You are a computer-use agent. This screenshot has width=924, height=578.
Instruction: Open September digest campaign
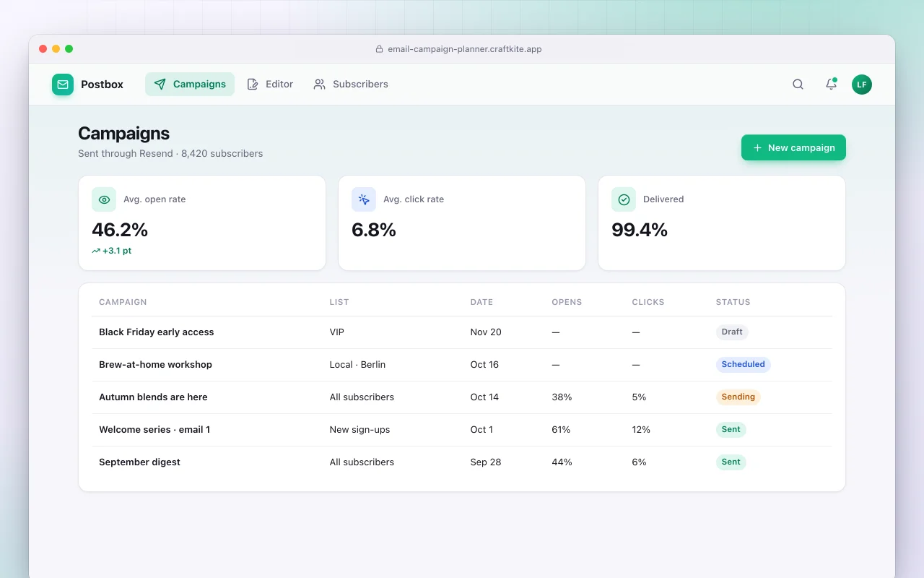pyautogui.click(x=139, y=462)
